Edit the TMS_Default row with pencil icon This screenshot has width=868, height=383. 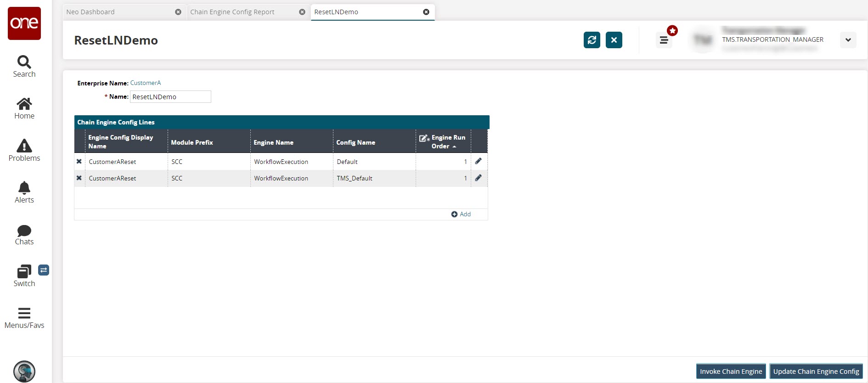click(479, 178)
